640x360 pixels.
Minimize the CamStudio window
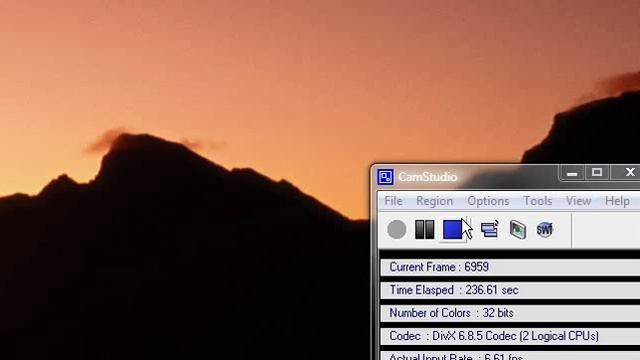[572, 173]
